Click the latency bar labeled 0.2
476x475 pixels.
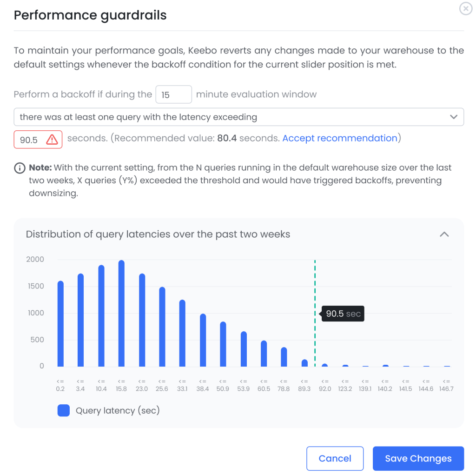pos(60,323)
